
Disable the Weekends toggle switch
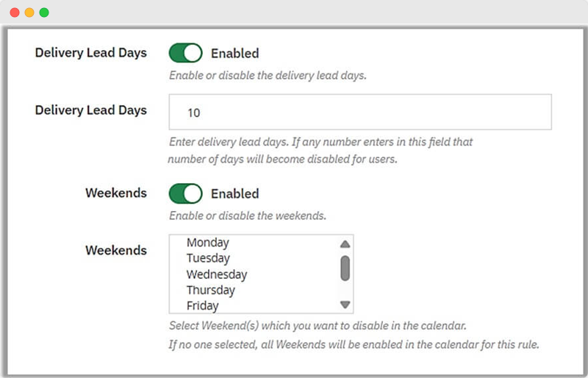tap(185, 193)
